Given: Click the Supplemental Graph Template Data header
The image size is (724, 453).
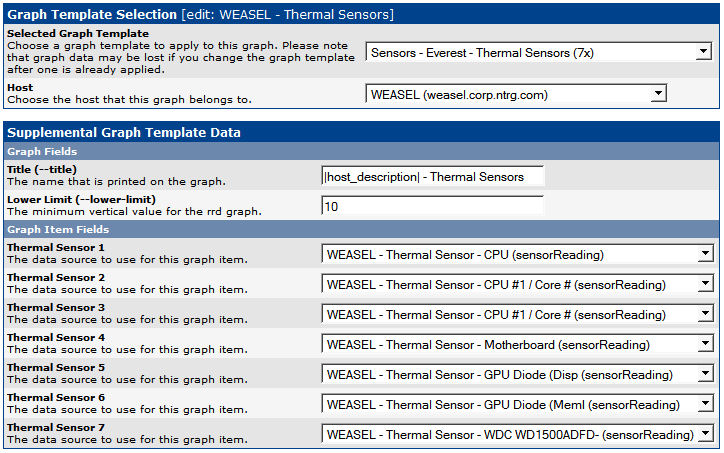Looking at the screenshot, I should [x=124, y=132].
